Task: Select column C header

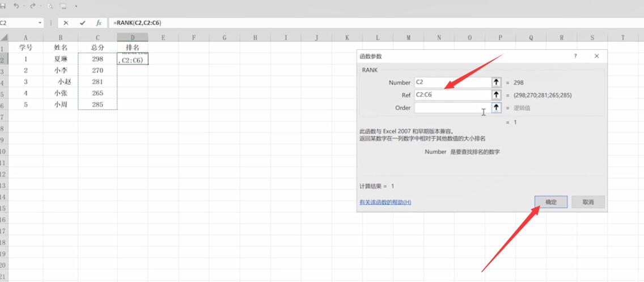Action: pyautogui.click(x=98, y=37)
